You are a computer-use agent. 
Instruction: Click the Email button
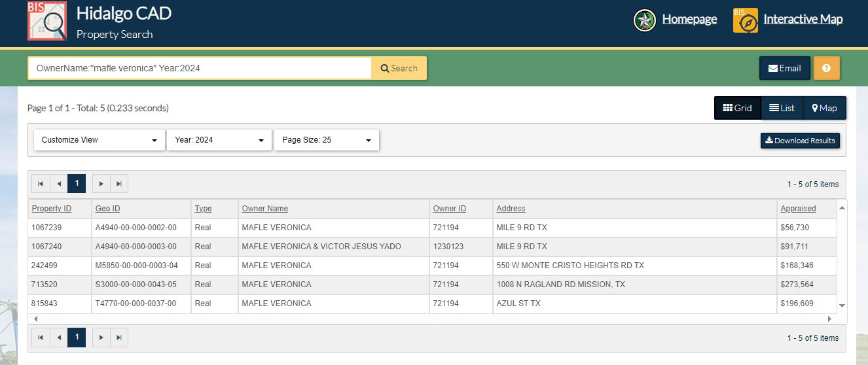pyautogui.click(x=785, y=68)
